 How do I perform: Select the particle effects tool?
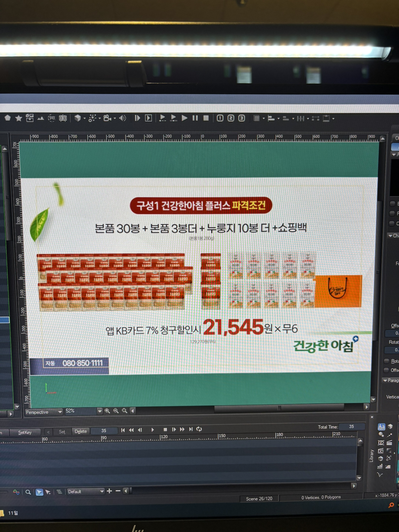(92, 118)
